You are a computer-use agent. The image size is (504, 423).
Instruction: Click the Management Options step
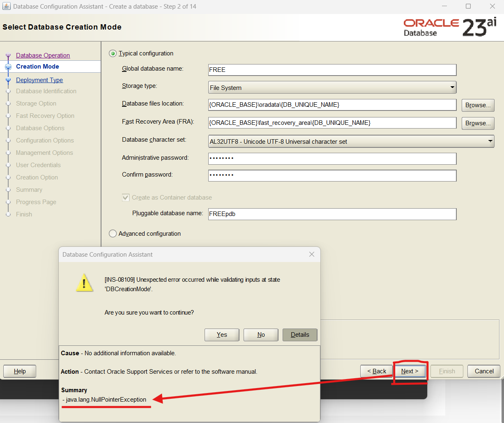[44, 153]
